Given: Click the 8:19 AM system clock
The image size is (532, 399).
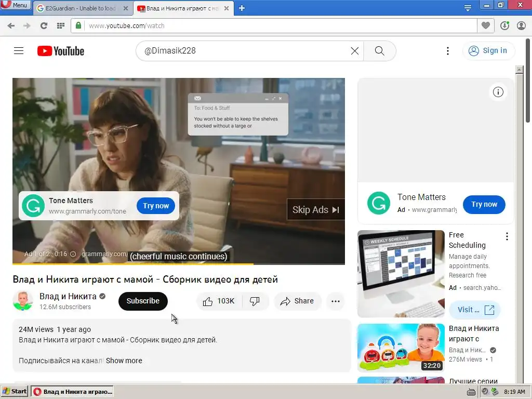Looking at the screenshot, I should 514,392.
